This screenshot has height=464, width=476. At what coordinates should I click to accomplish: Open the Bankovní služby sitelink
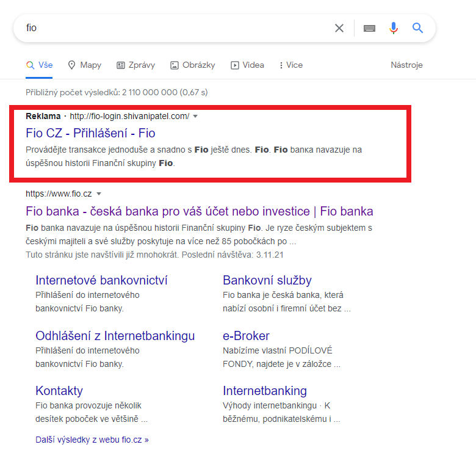click(267, 280)
